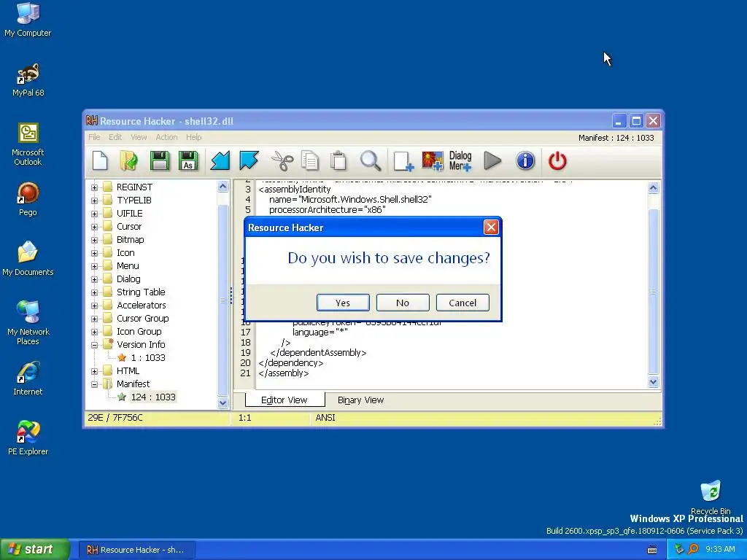The image size is (747, 560).
Task: Collapse the Version Info tree node
Action: [94, 345]
